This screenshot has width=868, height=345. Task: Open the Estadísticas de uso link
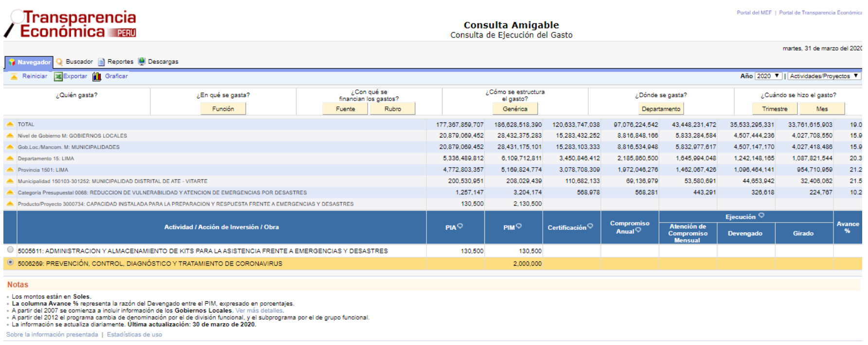[x=134, y=334]
